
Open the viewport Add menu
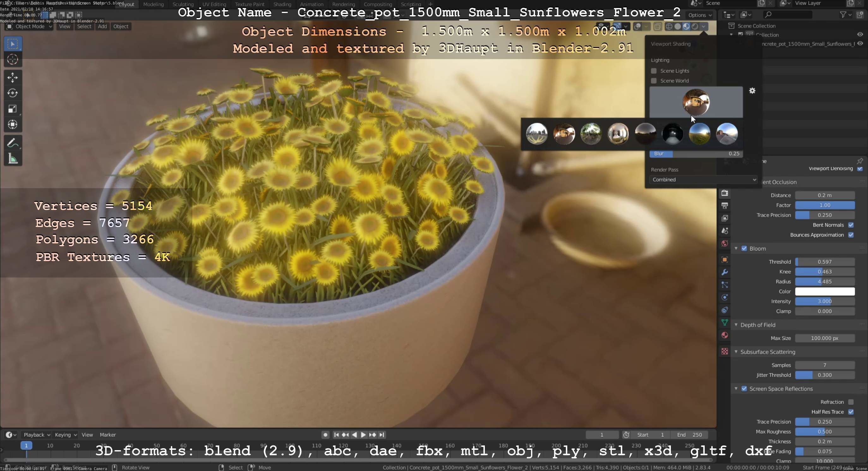click(x=102, y=27)
